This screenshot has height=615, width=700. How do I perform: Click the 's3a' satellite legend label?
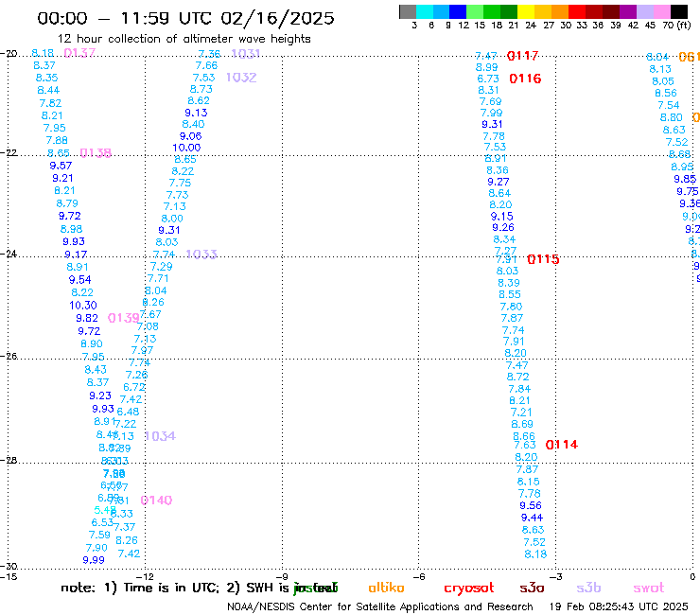[532, 588]
